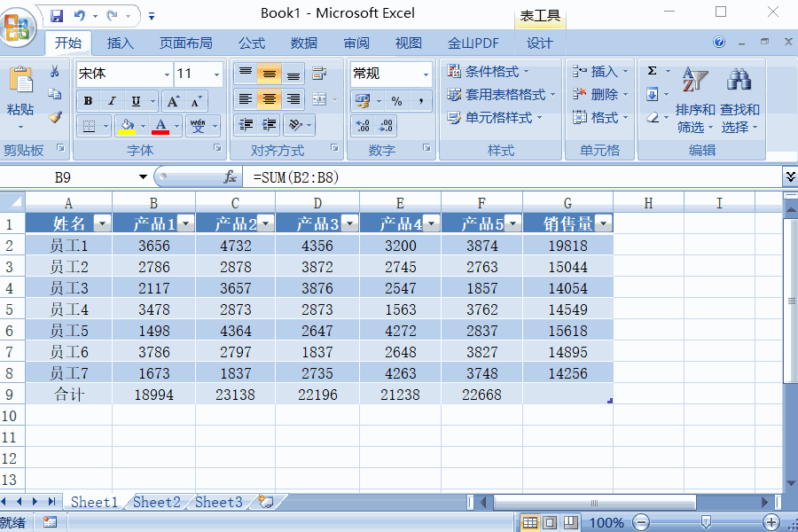798x532 pixels.
Task: Apply comma style format
Action: [421, 101]
